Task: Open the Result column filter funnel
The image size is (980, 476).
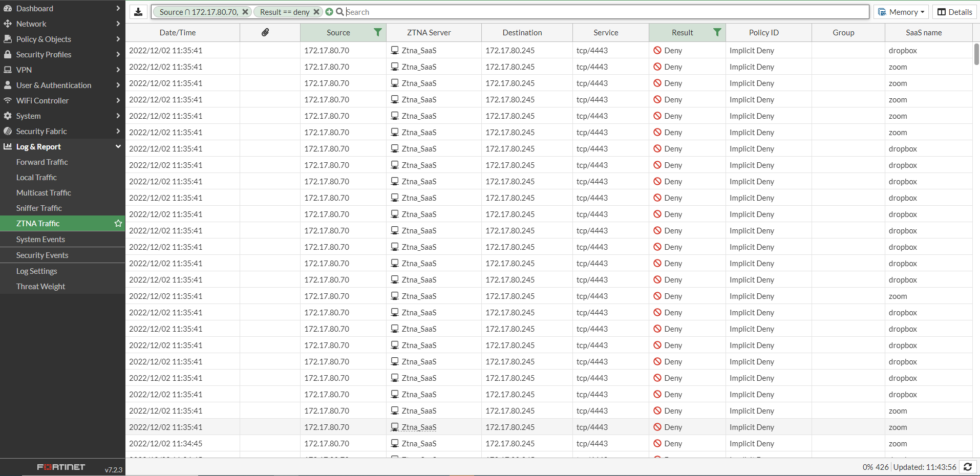Action: click(x=718, y=32)
